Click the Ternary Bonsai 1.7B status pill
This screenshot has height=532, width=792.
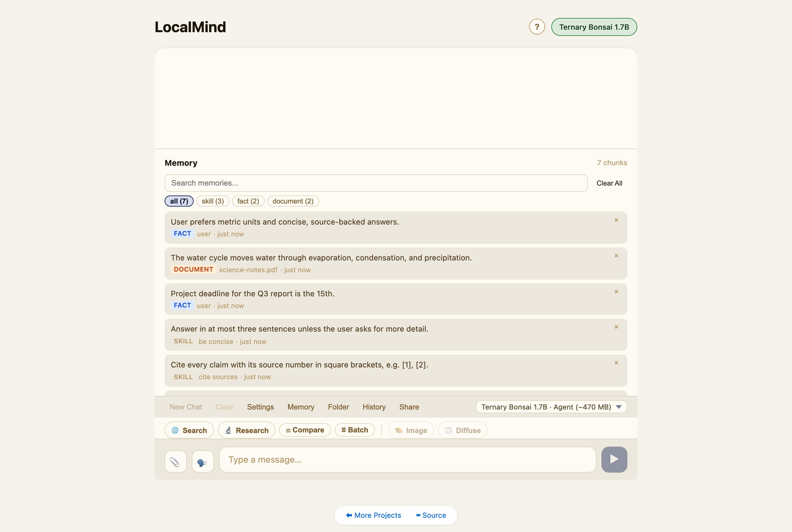click(594, 27)
